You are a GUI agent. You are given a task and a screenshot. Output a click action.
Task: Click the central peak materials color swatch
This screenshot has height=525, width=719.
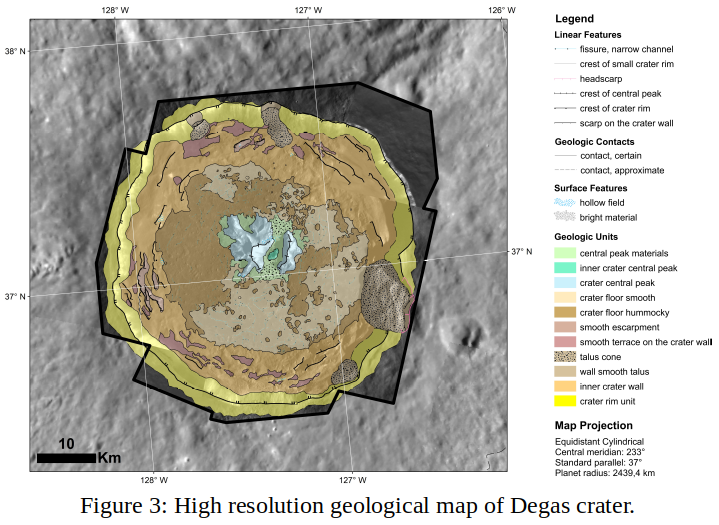pyautogui.click(x=565, y=253)
